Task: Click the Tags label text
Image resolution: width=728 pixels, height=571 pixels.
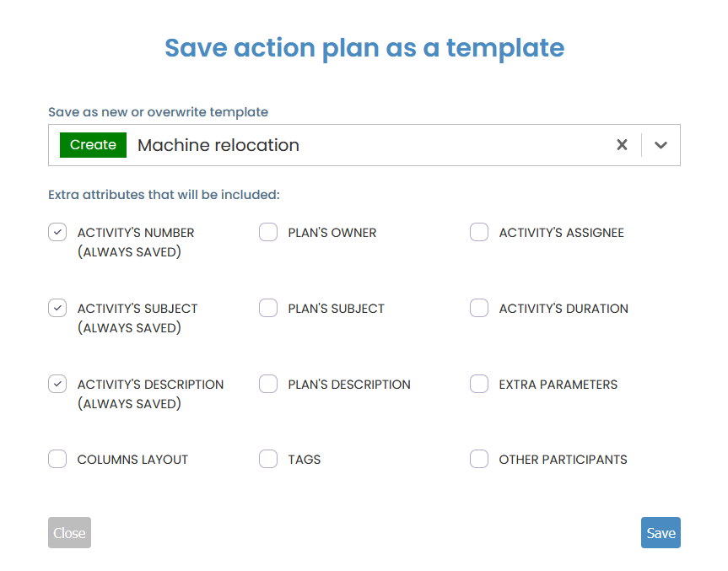Action: [305, 461]
